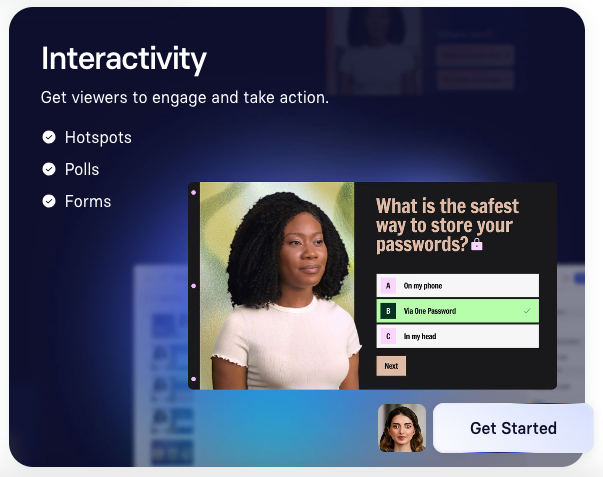Click the Interactivity heading
603x477 pixels.
(124, 58)
